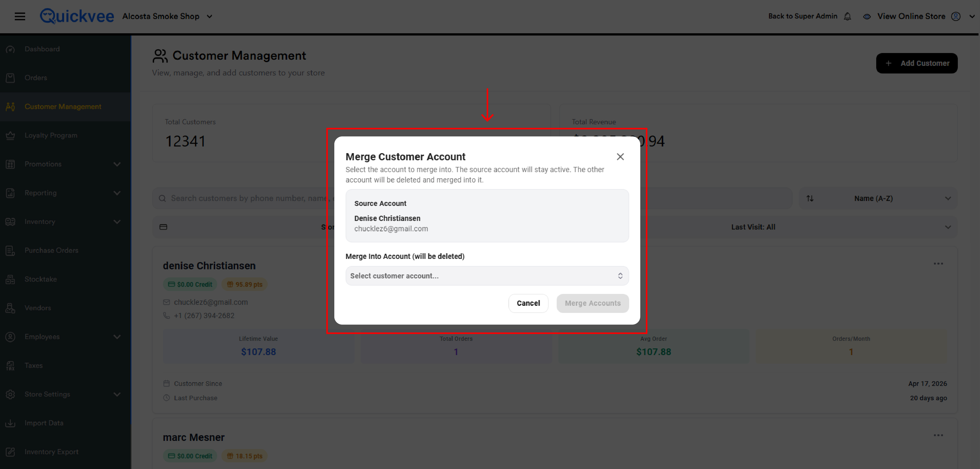Open Purchase Orders page
980x469 pixels.
[x=51, y=250]
